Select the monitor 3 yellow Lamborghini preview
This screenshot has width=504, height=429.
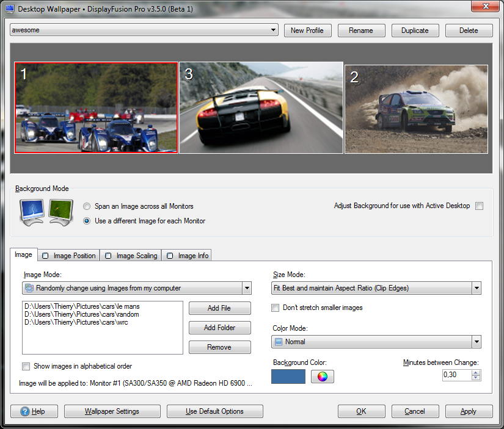point(261,107)
